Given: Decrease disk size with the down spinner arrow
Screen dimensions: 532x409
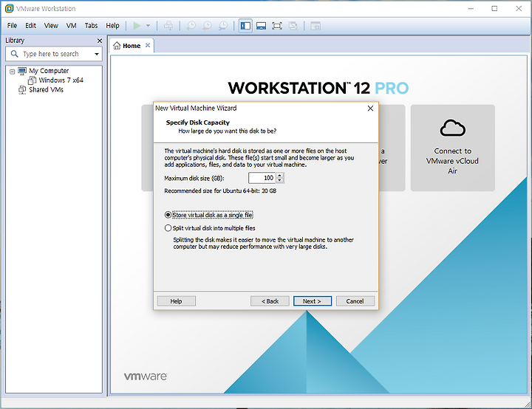Looking at the screenshot, I should click(x=279, y=180).
